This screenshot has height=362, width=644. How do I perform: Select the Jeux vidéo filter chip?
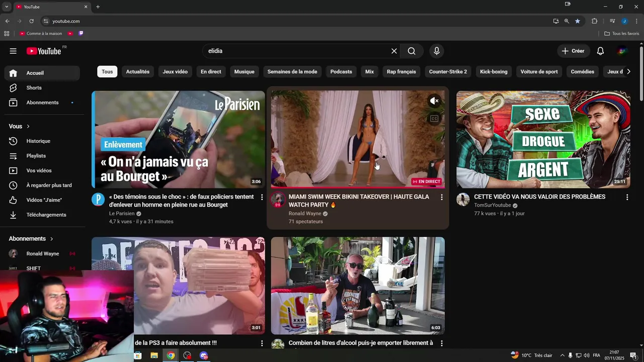point(175,71)
